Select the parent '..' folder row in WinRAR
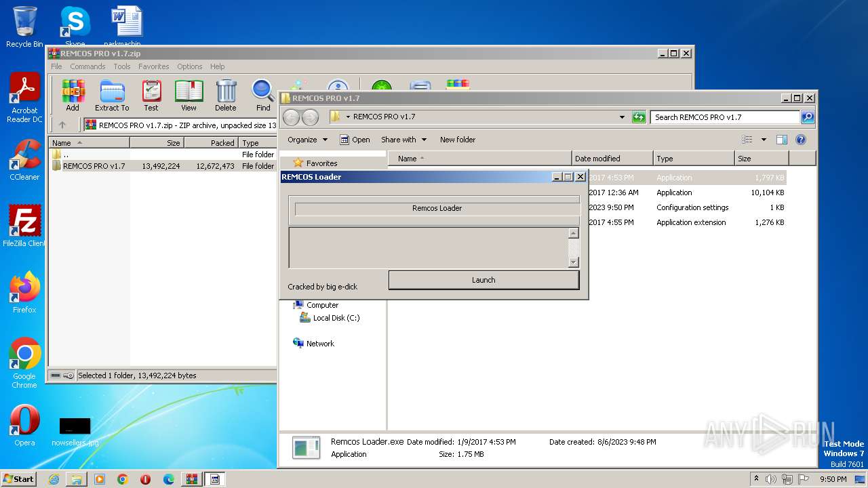The width and height of the screenshot is (868, 488). 163,155
